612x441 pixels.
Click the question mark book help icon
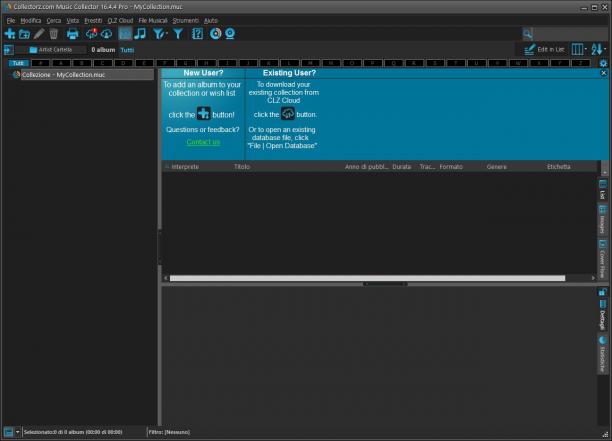coord(197,34)
